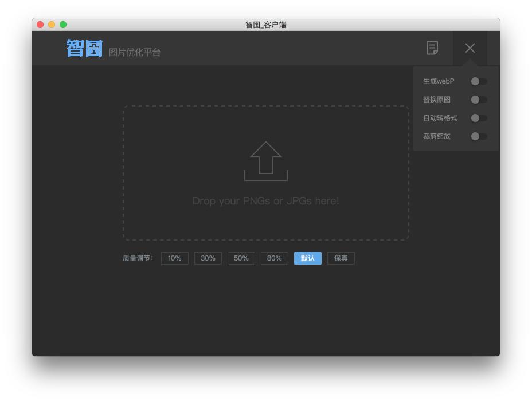Image resolution: width=532 pixels, height=402 pixels.
Task: Select 10% quality level
Action: click(174, 258)
